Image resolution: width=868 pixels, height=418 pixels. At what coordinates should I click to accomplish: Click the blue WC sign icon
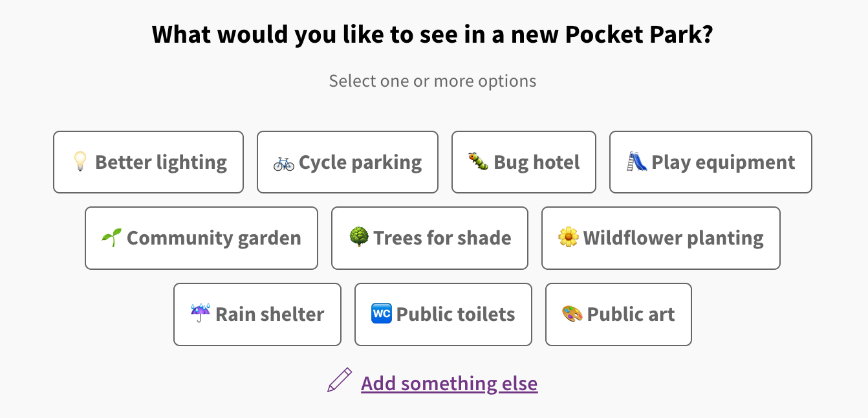point(381,314)
